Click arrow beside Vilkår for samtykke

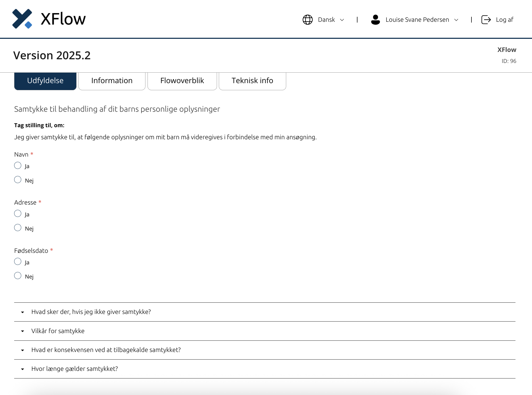[x=23, y=331]
